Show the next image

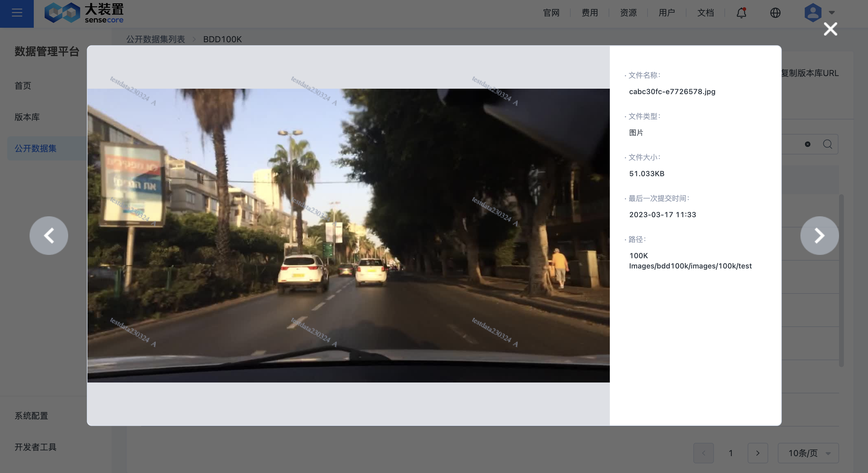point(819,235)
